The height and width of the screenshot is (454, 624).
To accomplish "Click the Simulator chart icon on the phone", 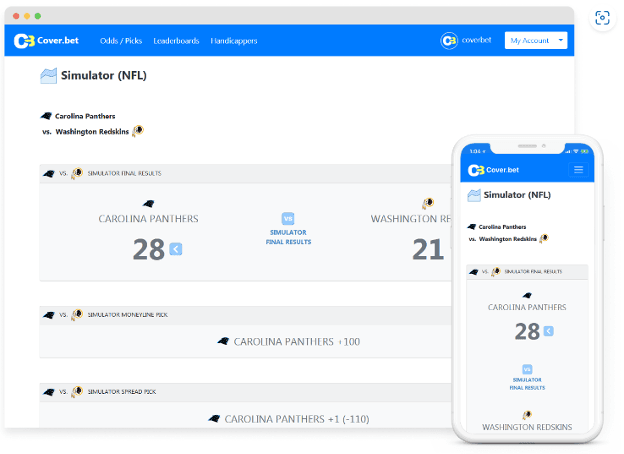I will coord(474,195).
